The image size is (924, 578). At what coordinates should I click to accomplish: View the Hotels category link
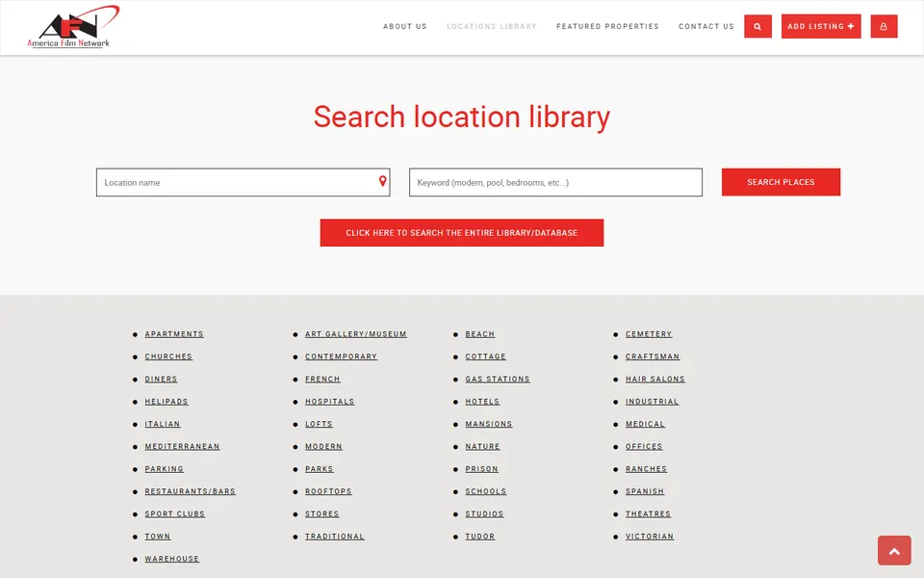tap(482, 402)
